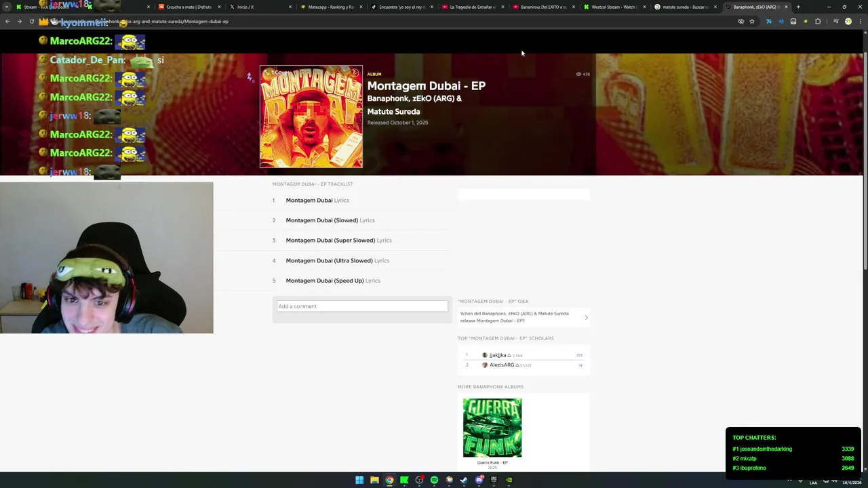Open the Chrome three-dot menu
868x488 pixels.
(x=860, y=21)
